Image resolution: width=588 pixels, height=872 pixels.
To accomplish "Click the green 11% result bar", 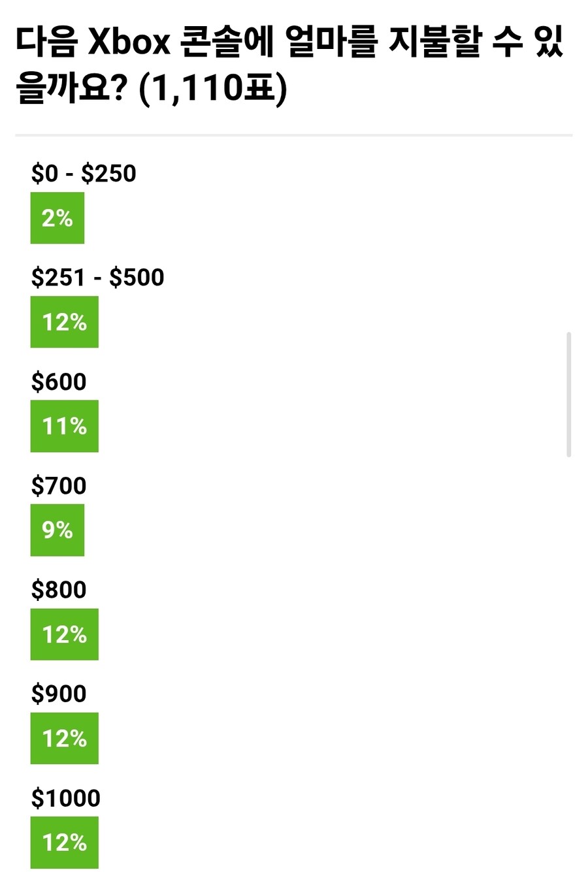I will coord(65,426).
